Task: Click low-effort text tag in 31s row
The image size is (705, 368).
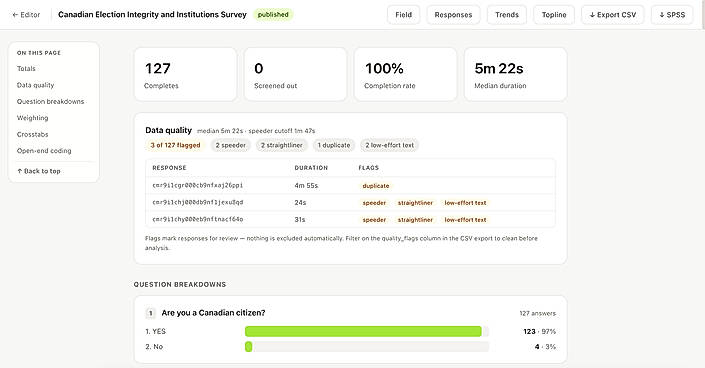Action: tap(465, 220)
